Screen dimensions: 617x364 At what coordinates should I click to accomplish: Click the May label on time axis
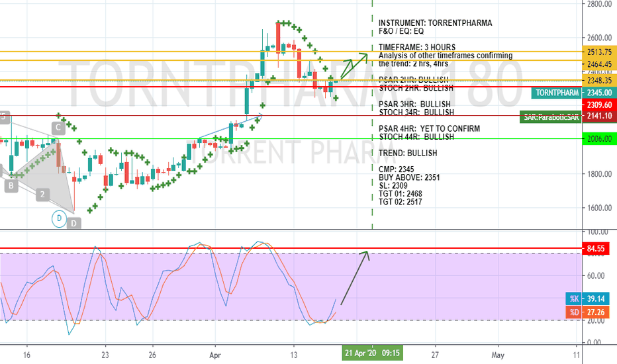(498, 355)
